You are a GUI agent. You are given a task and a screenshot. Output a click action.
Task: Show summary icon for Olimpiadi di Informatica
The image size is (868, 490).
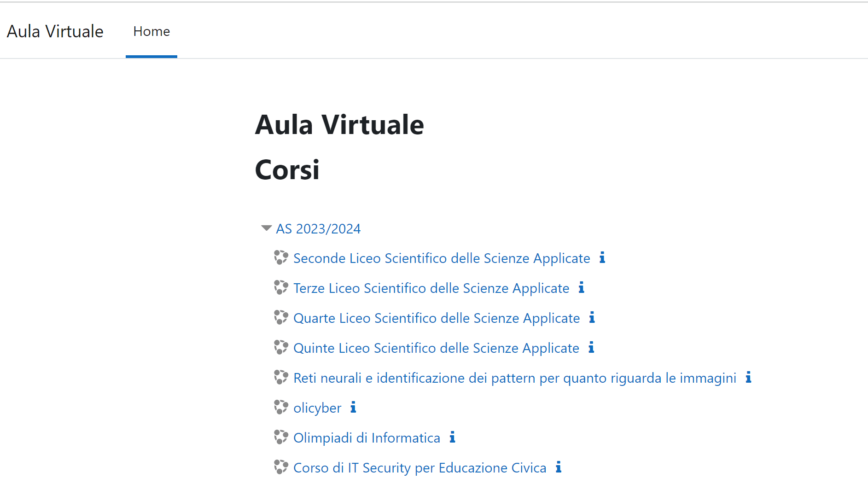453,437
